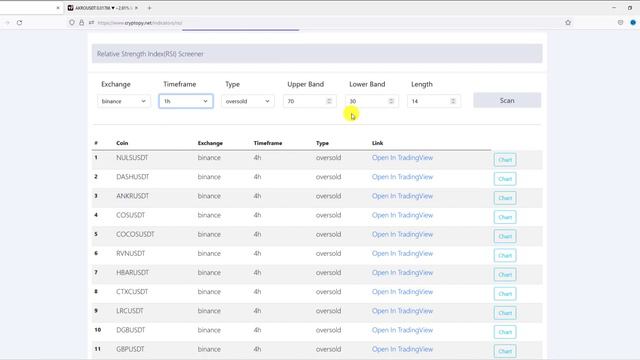Screen dimensions: 640x360
Task: Click the Lower Band field with 30
Action: (x=371, y=101)
